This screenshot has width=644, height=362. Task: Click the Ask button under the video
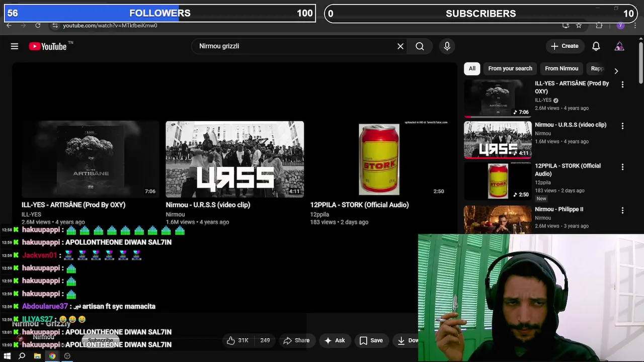click(335, 340)
